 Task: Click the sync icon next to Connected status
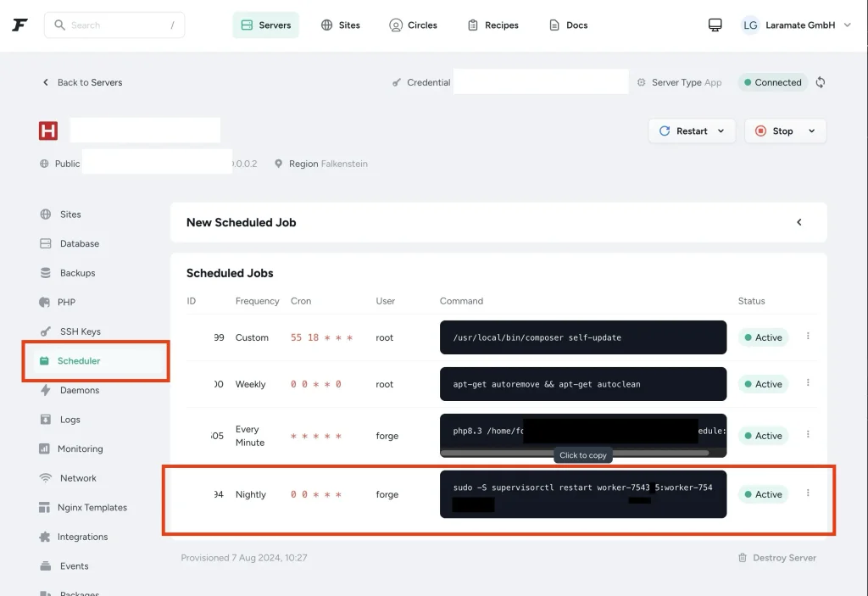(820, 82)
